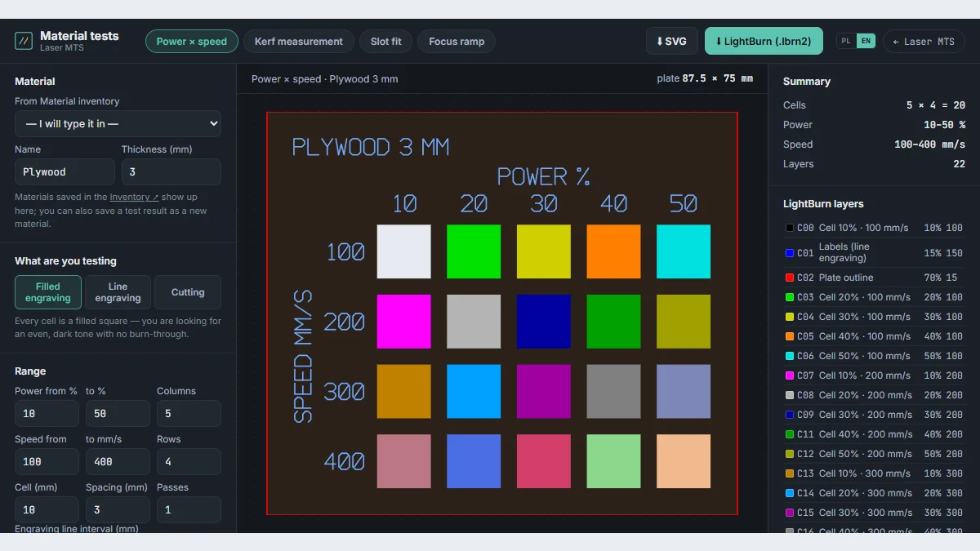Select the C13 Cell 10% · 300 mm/s layer
This screenshot has height=551, width=980.
tap(874, 473)
